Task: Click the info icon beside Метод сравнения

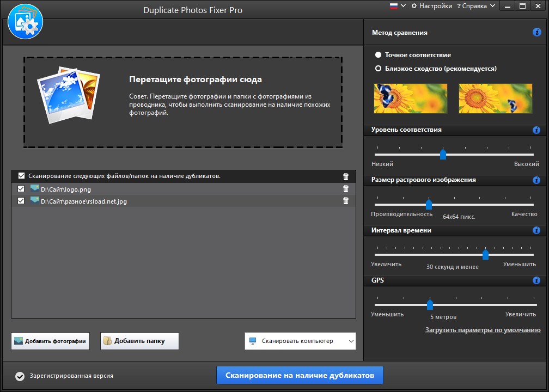Action: (536, 32)
